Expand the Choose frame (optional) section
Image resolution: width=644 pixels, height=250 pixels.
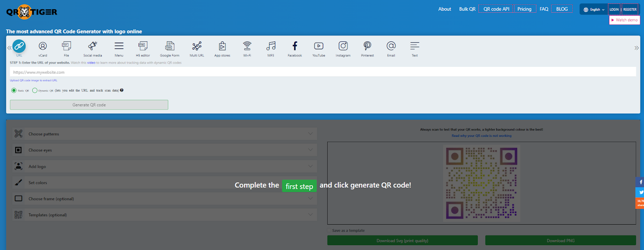164,198
